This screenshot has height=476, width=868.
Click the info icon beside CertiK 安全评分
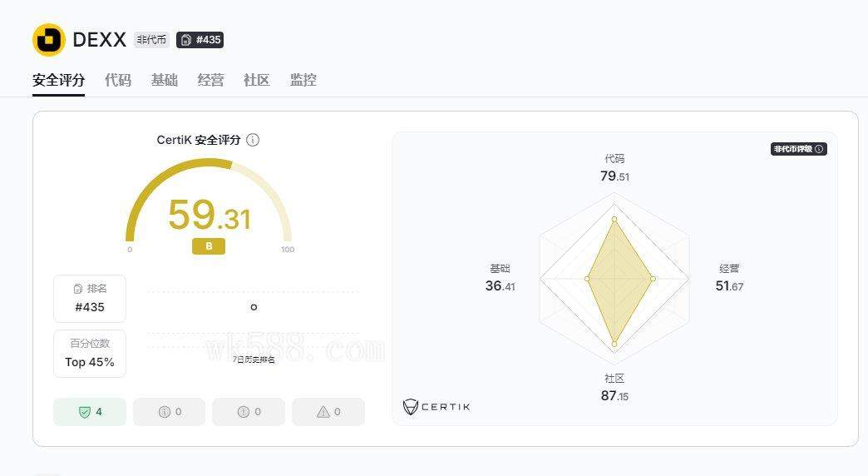253,140
